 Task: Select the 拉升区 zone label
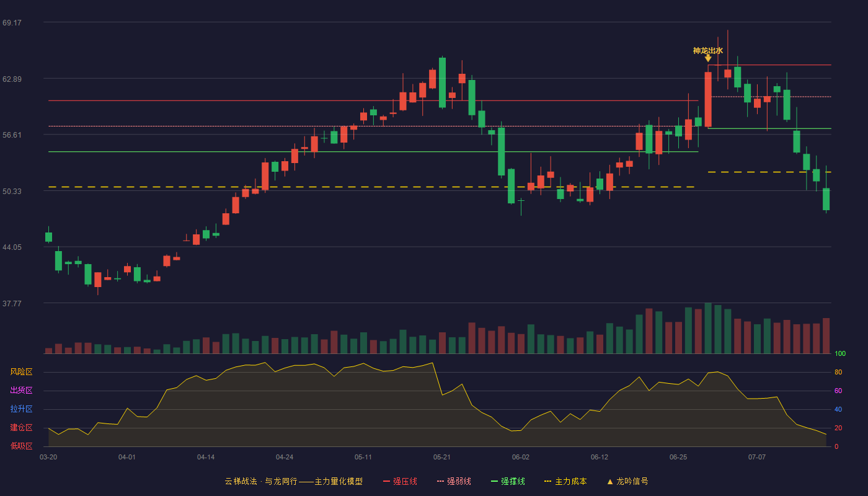[21, 409]
